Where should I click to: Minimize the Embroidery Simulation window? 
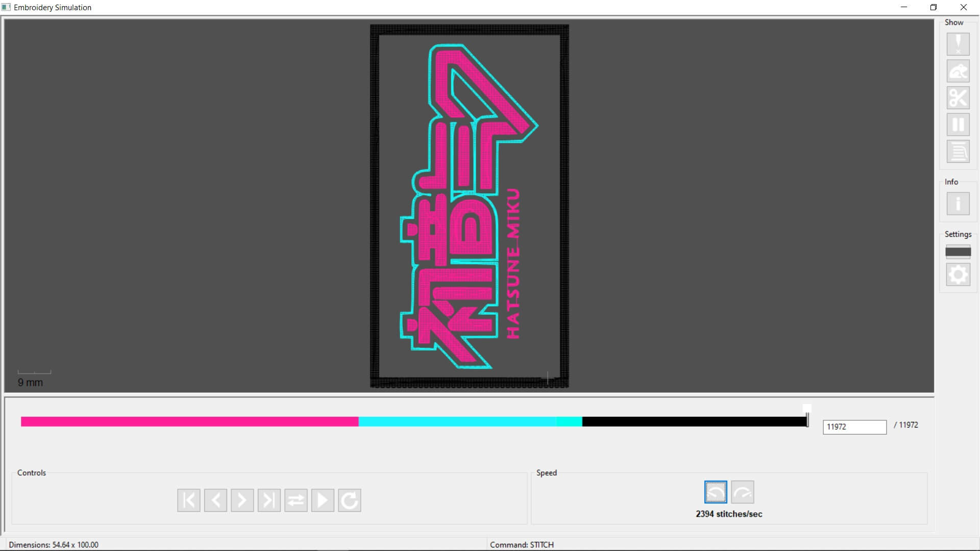(x=904, y=7)
